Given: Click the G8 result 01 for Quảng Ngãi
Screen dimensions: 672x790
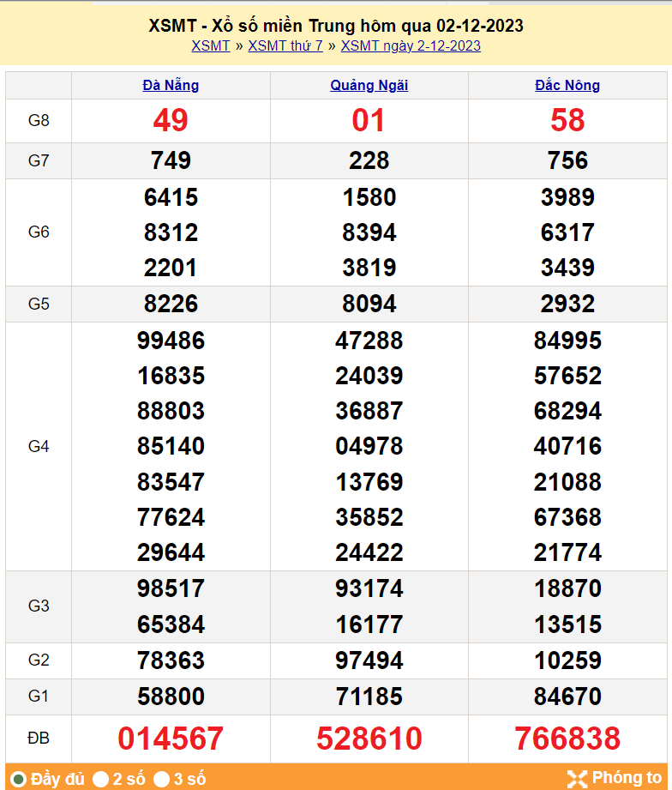Looking at the screenshot, I should point(369,121).
